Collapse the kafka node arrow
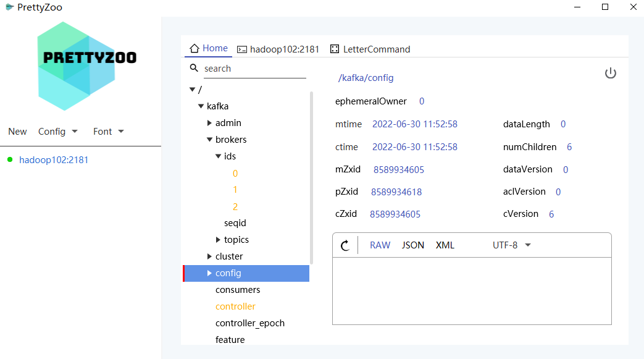Image resolution: width=644 pixels, height=359 pixels. 201,106
